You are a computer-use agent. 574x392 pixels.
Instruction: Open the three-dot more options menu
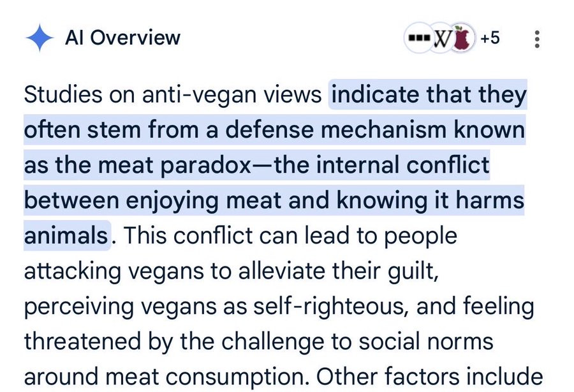click(x=537, y=40)
